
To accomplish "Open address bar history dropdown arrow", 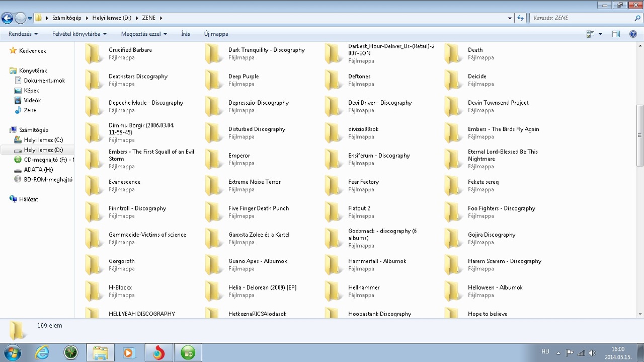I will pyautogui.click(x=510, y=18).
